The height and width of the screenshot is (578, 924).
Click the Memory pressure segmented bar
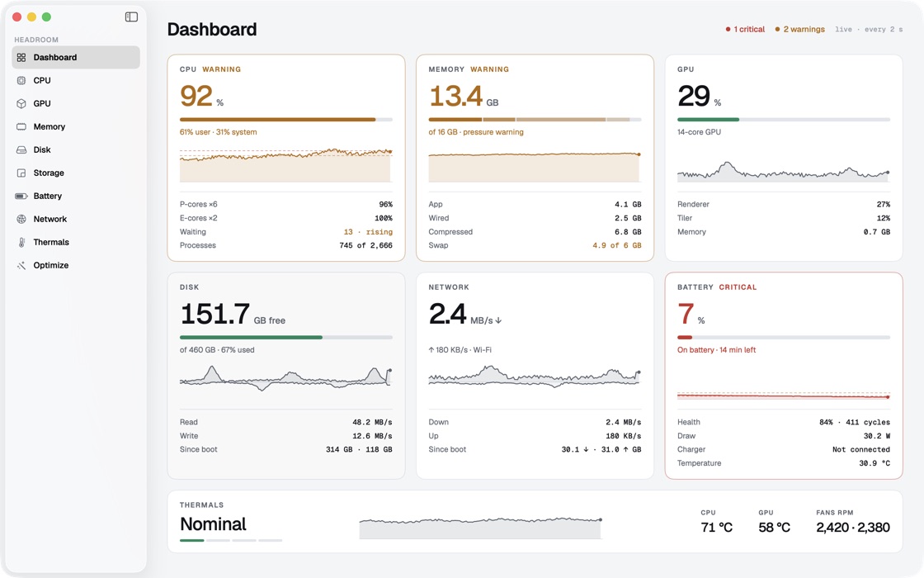coord(535,120)
